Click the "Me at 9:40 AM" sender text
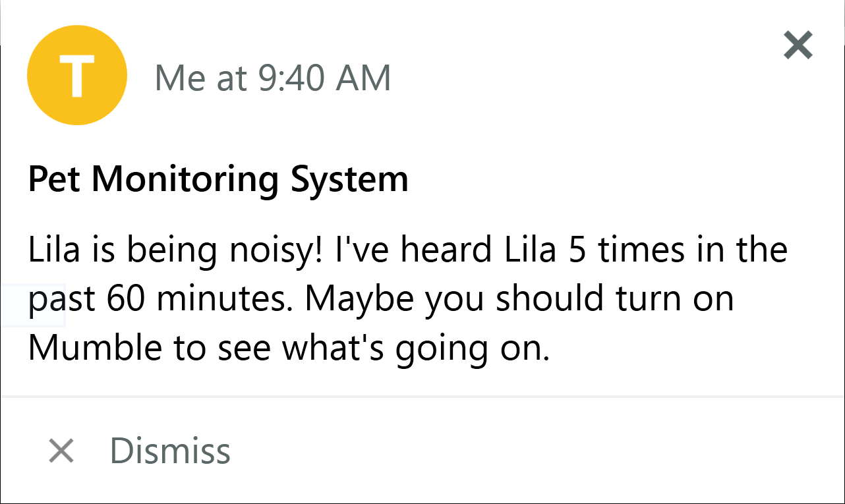Screen dimensions: 845x504 tap(272, 78)
